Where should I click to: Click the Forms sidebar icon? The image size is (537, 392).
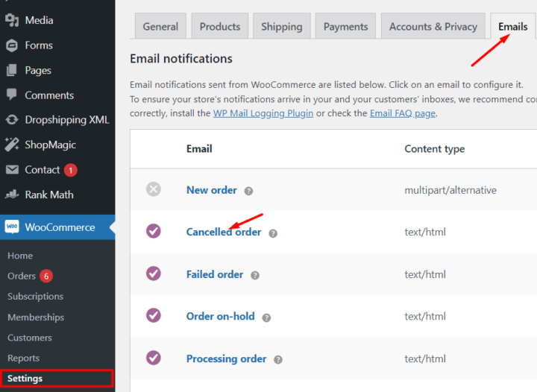click(x=12, y=45)
